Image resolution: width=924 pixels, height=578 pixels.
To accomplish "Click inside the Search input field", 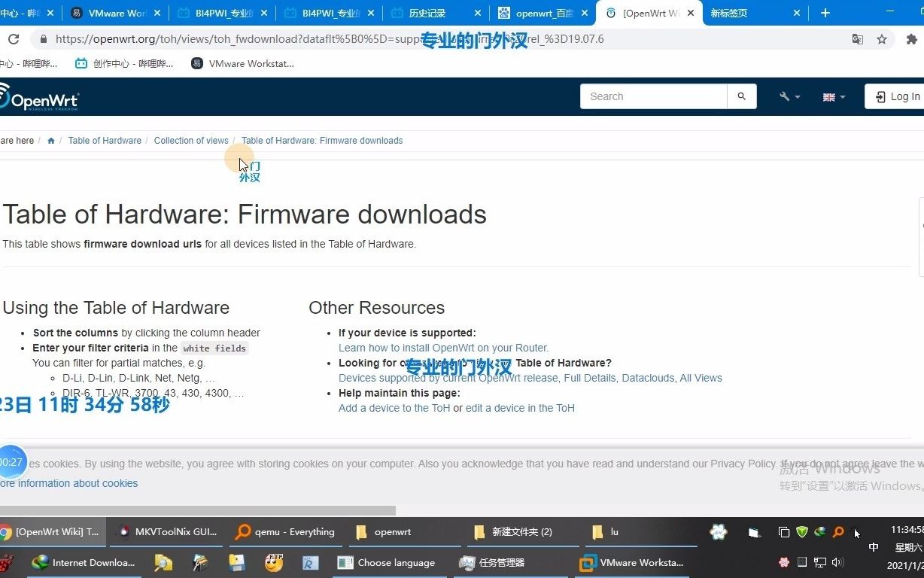I will coord(653,96).
